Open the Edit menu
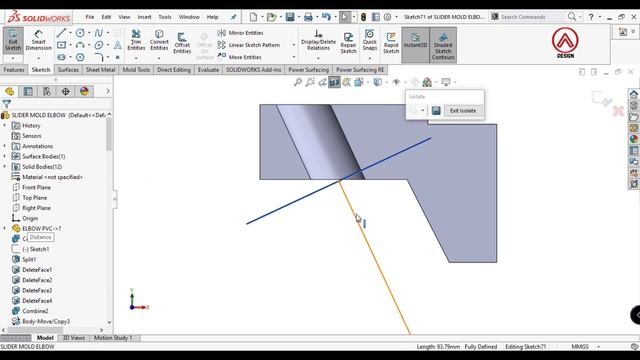 point(106,17)
